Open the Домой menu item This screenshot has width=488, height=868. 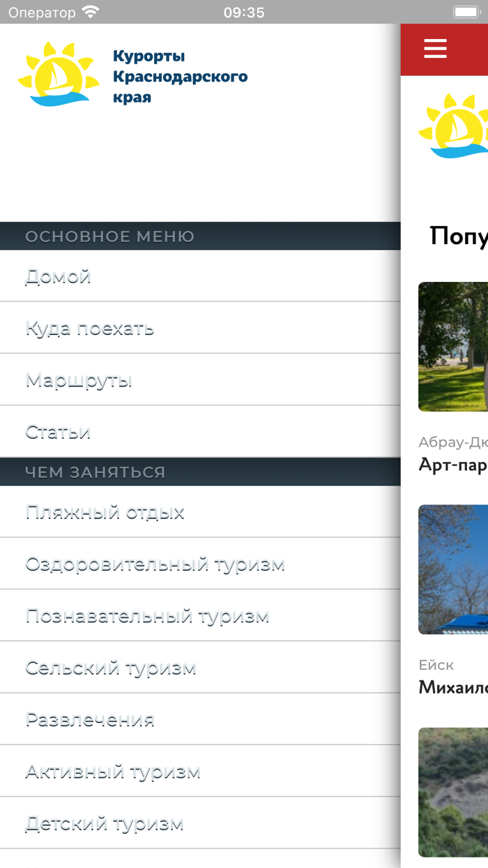(x=200, y=276)
